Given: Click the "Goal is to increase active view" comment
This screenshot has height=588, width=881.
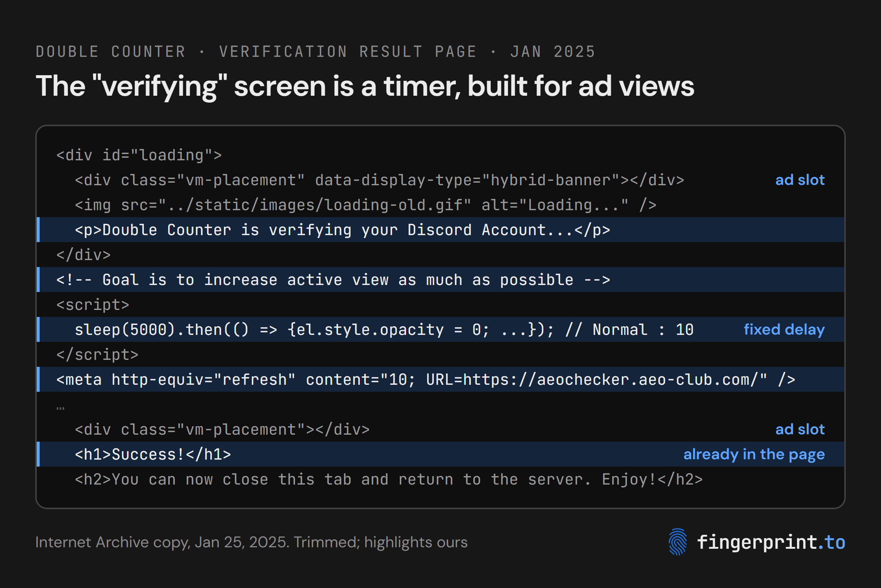Looking at the screenshot, I should (440, 280).
